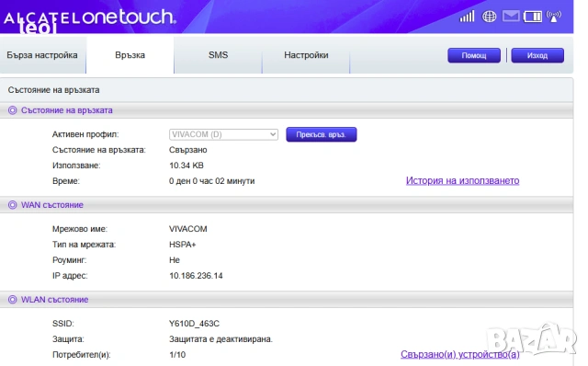Click the Wi-Fi antenna status icon
The image size is (588, 366).
554,17
